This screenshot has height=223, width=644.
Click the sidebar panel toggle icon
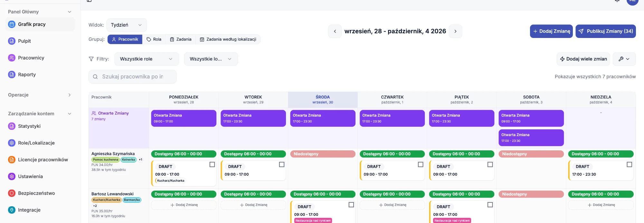[89, 1]
